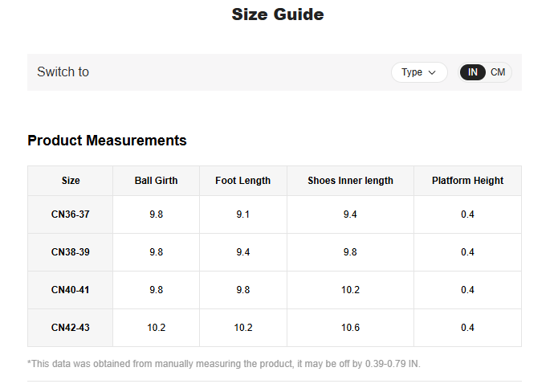
Task: Click the Ball Girth column header
Action: click(156, 181)
